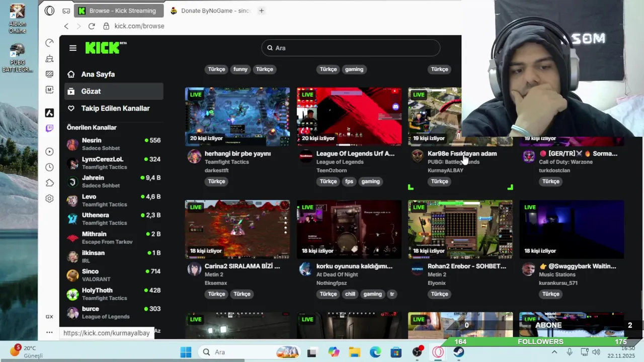Open the M-labelled icon in Opera sidebar

(49, 89)
